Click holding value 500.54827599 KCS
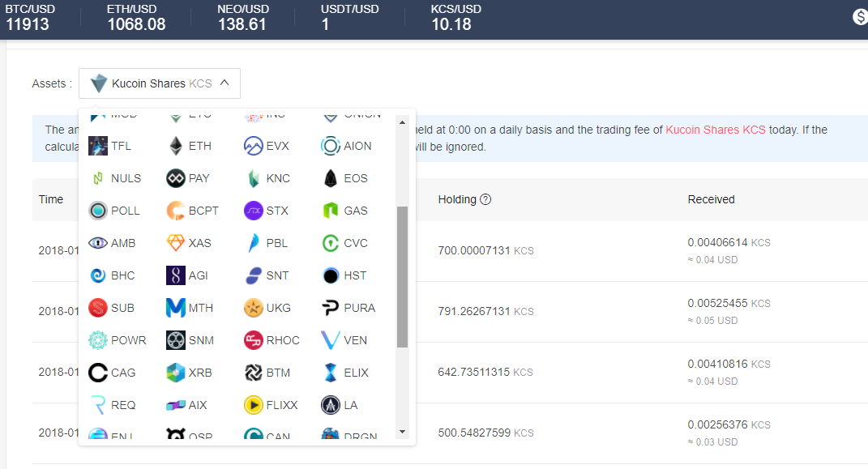The image size is (868, 469). pos(486,433)
